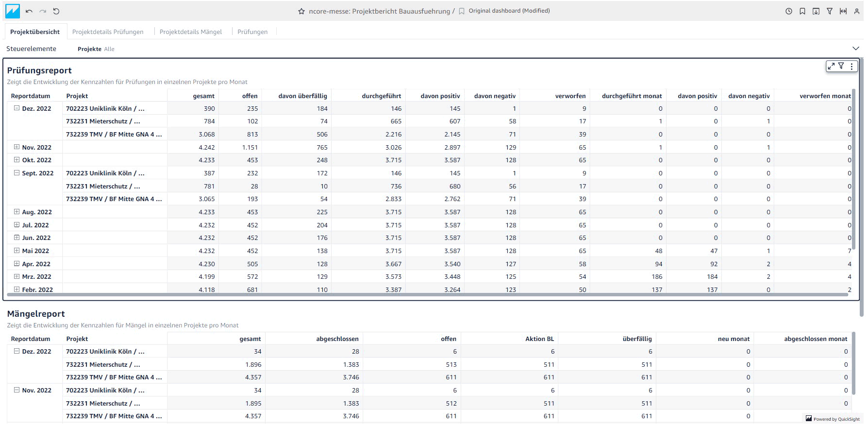Click the davon überfällig value 765

322,147
